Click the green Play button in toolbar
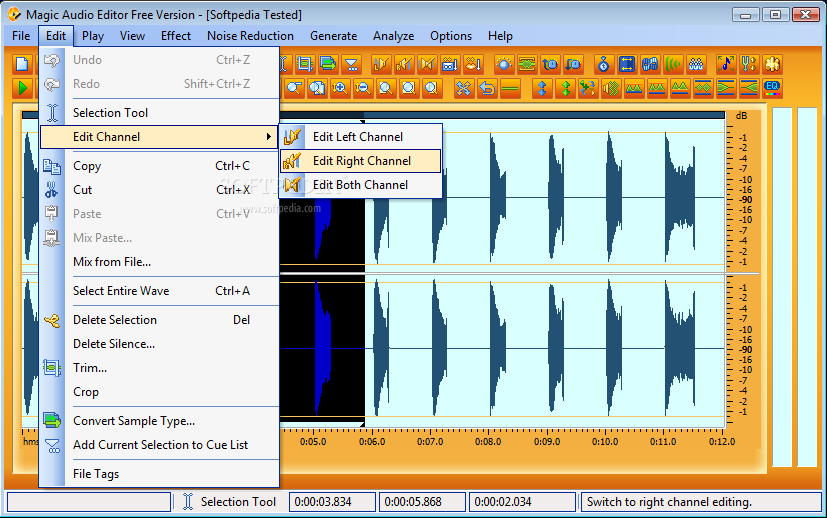The height and width of the screenshot is (518, 827). pyautogui.click(x=22, y=88)
